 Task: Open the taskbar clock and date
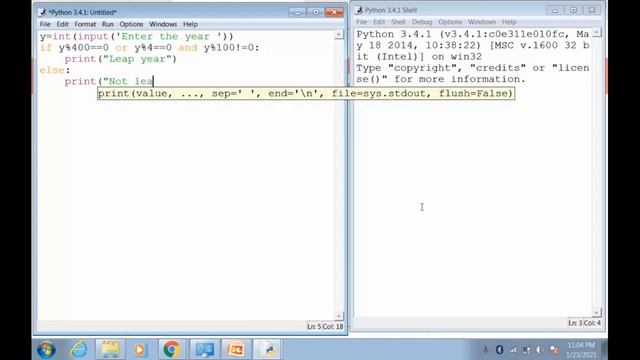tap(581, 350)
